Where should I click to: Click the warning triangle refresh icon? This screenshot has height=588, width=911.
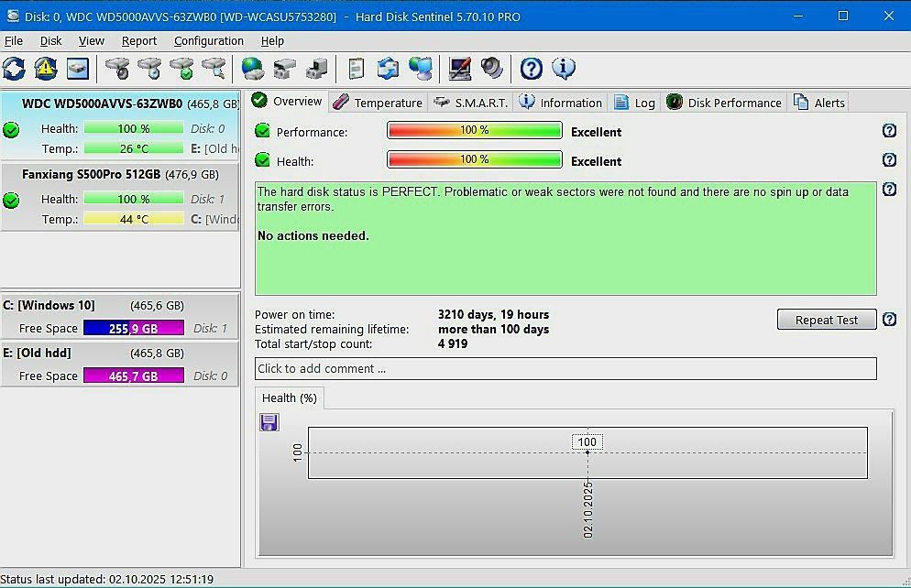pos(46,69)
